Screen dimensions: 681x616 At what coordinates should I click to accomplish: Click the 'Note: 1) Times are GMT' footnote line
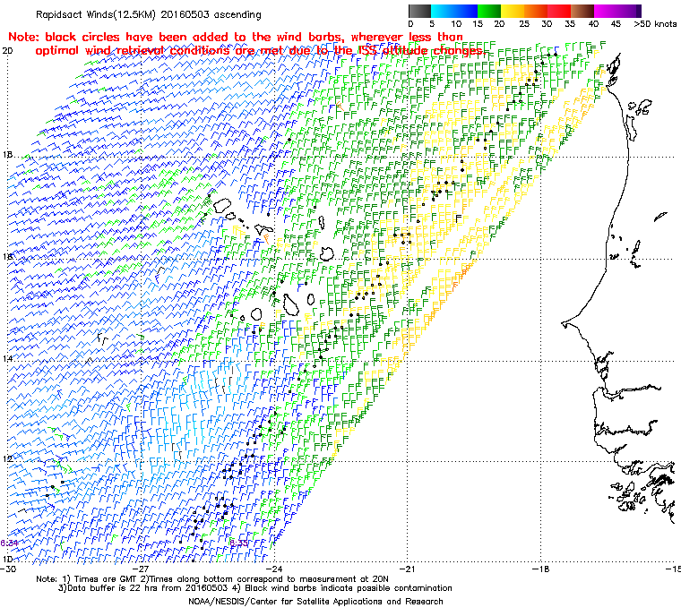coord(212,579)
